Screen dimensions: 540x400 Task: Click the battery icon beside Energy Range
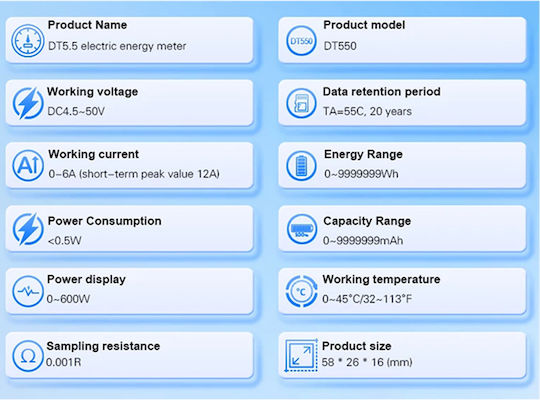pos(301,166)
